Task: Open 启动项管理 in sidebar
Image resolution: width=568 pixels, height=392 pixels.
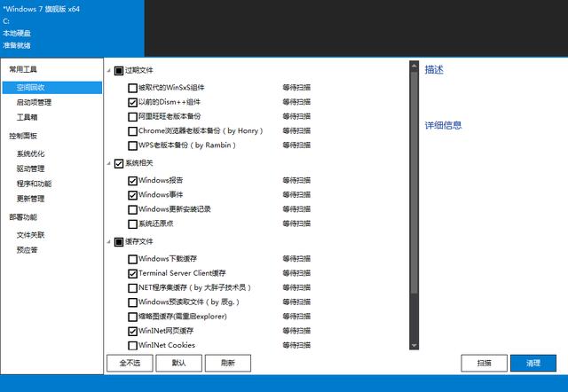Action: pyautogui.click(x=34, y=102)
